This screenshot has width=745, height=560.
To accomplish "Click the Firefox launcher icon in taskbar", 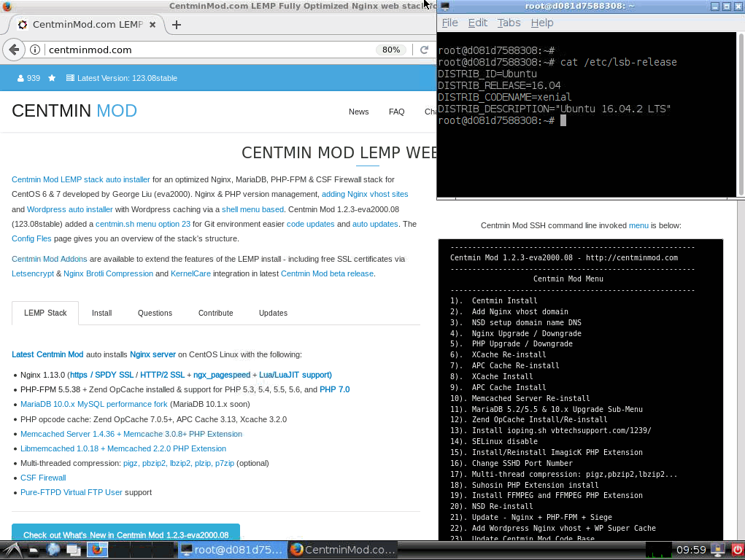I will click(x=97, y=550).
